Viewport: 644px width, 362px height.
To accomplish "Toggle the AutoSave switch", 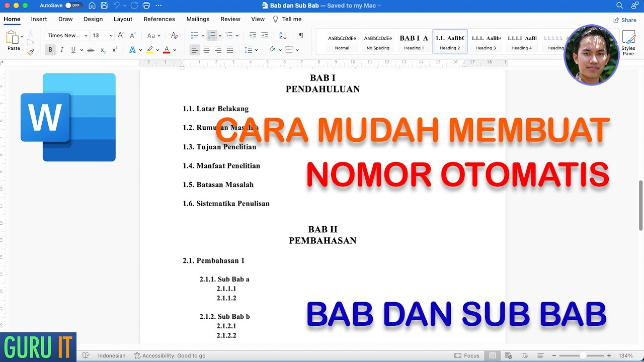I will tap(73, 6).
